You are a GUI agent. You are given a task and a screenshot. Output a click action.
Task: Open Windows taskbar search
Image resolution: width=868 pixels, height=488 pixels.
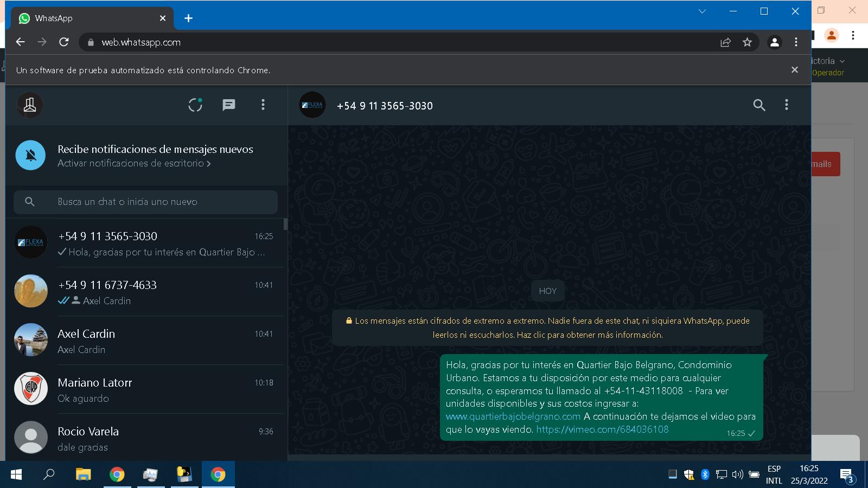49,474
